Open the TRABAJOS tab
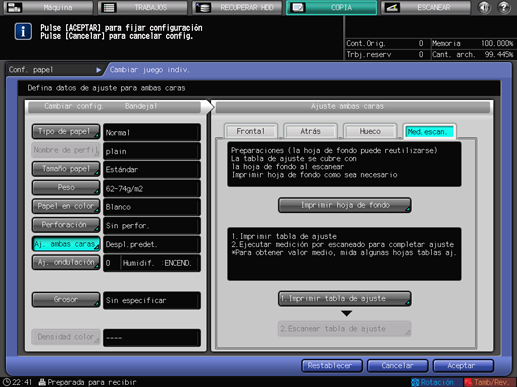Image resolution: width=517 pixels, height=387 pixels. tap(143, 7)
